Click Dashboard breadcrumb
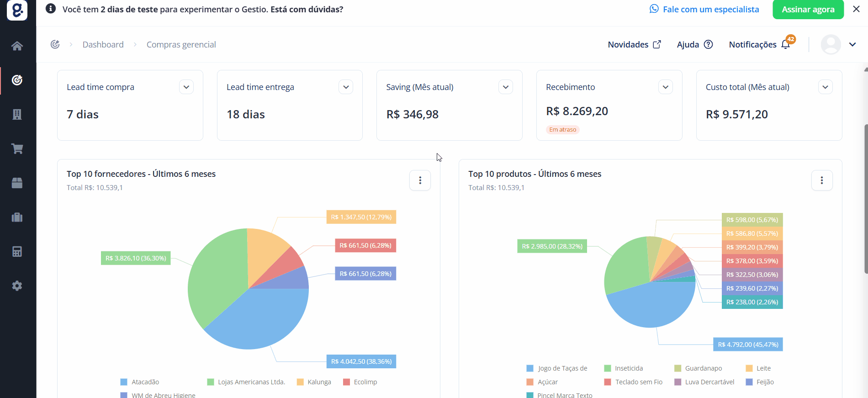 (103, 44)
